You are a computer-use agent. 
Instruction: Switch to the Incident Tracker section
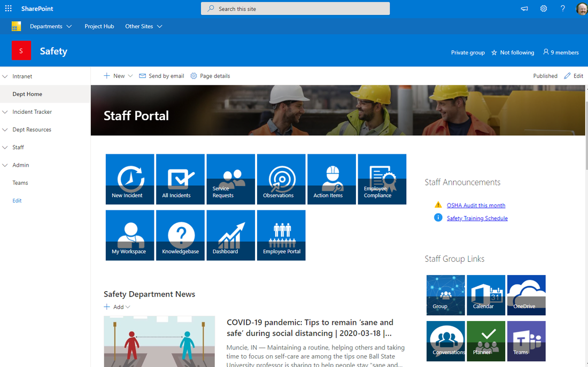[32, 112]
